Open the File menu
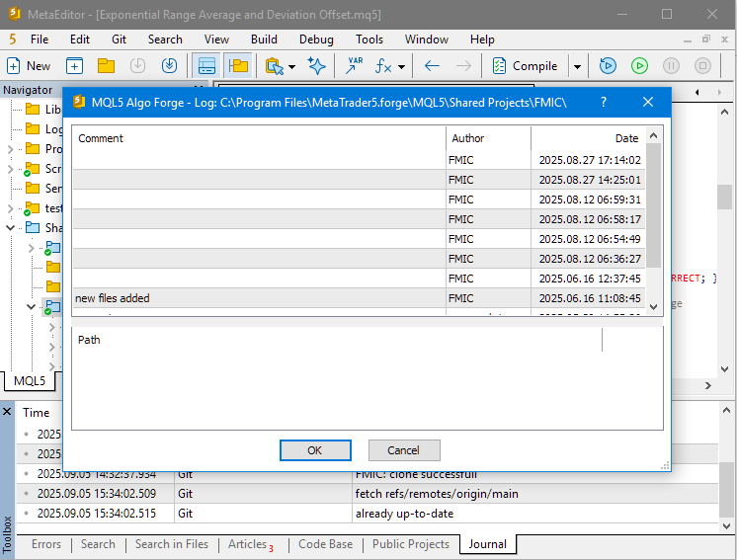 [x=40, y=40]
